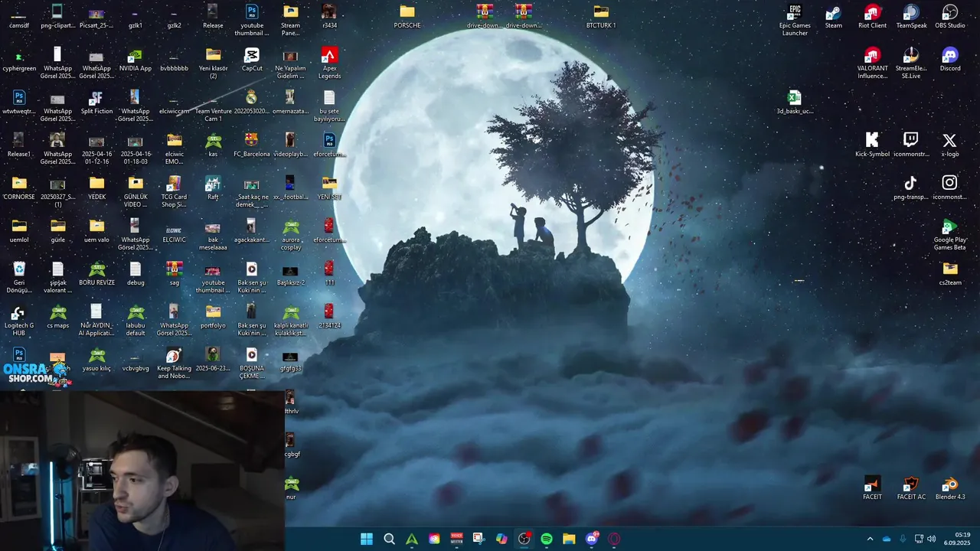Select the Twitch iconmonstr file icon
The width and height of the screenshot is (980, 551).
(x=911, y=145)
